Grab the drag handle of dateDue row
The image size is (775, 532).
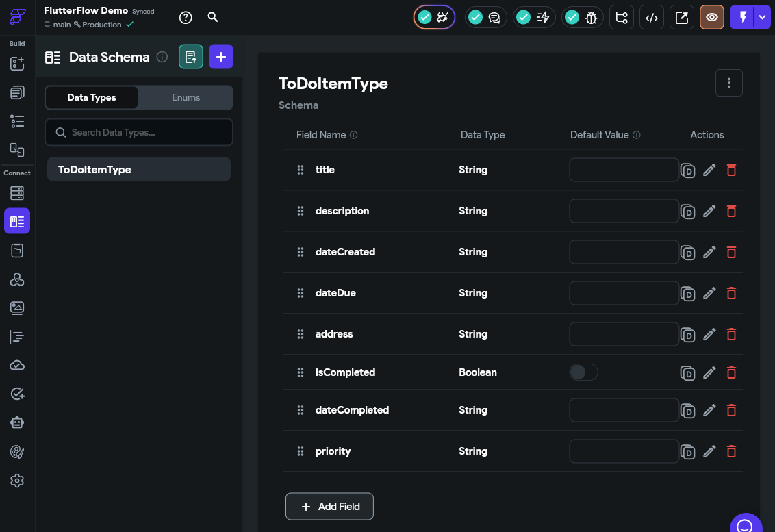click(300, 293)
